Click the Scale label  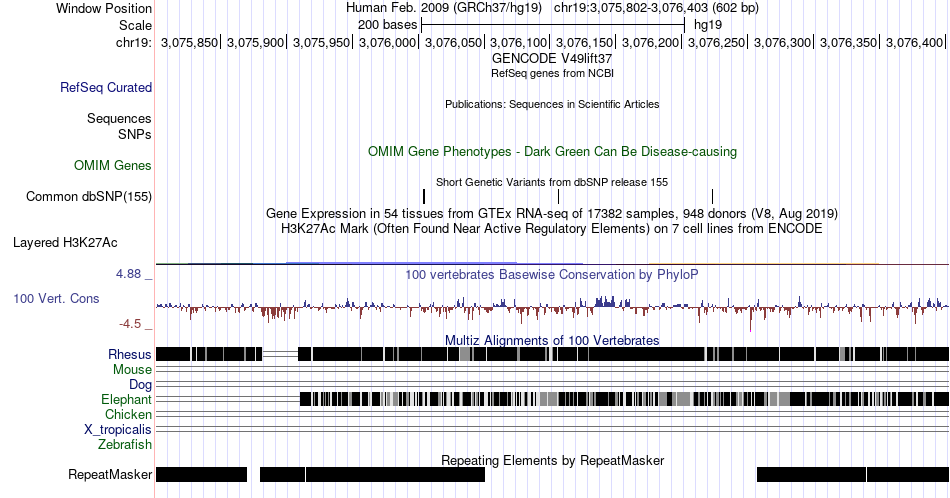(x=135, y=25)
